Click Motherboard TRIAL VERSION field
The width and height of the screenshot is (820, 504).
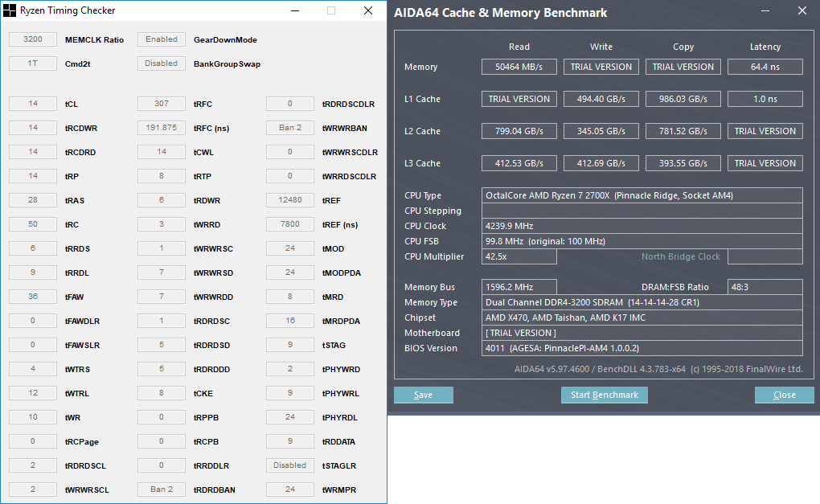pos(642,333)
